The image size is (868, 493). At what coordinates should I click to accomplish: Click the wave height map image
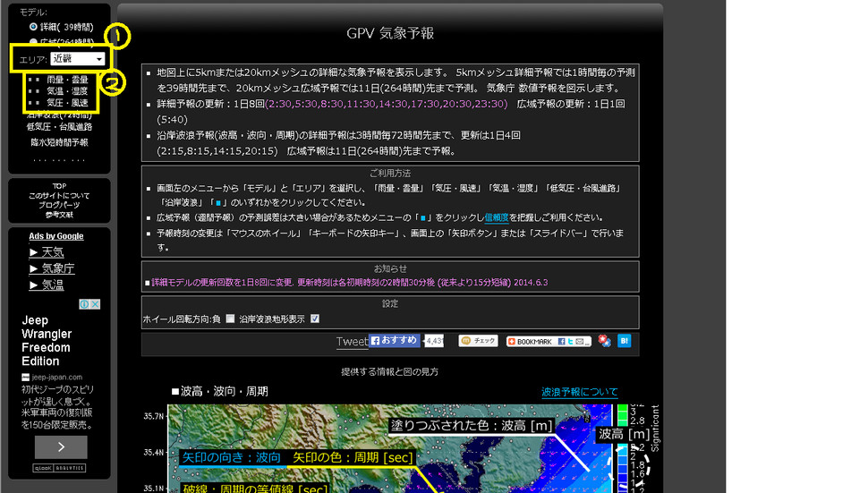pyautogui.click(x=390, y=448)
